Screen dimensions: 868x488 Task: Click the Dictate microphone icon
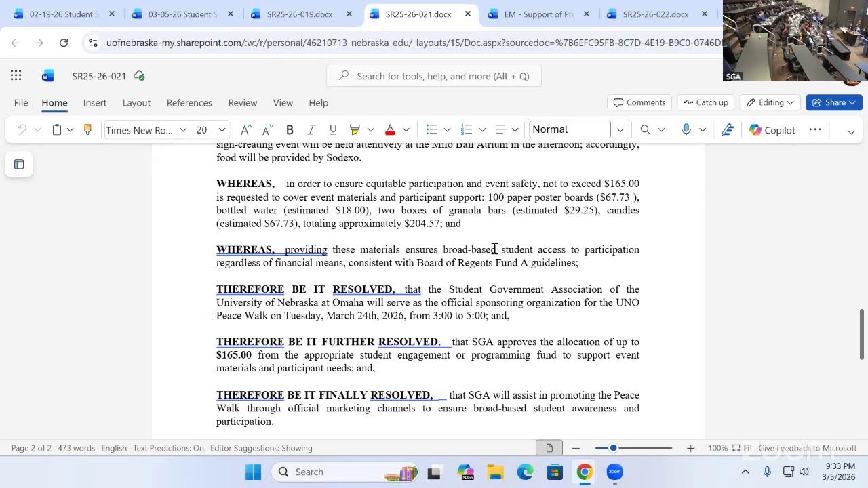click(686, 129)
